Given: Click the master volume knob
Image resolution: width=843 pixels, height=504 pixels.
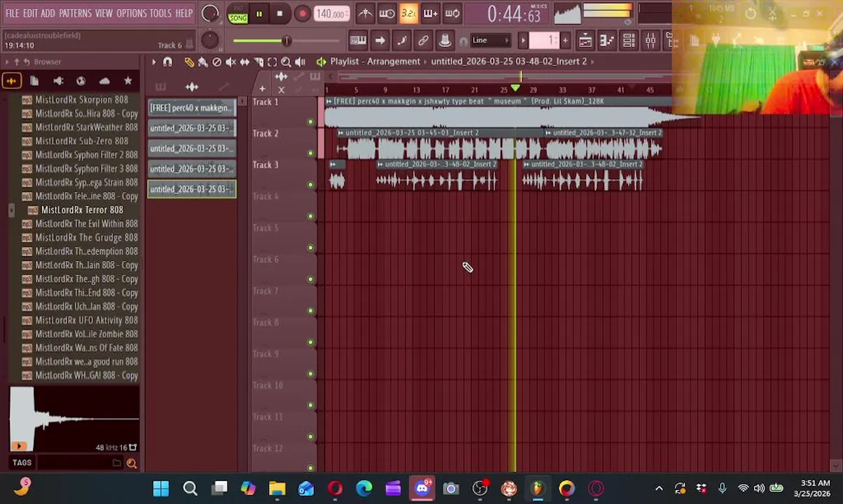Looking at the screenshot, I should tap(210, 13).
